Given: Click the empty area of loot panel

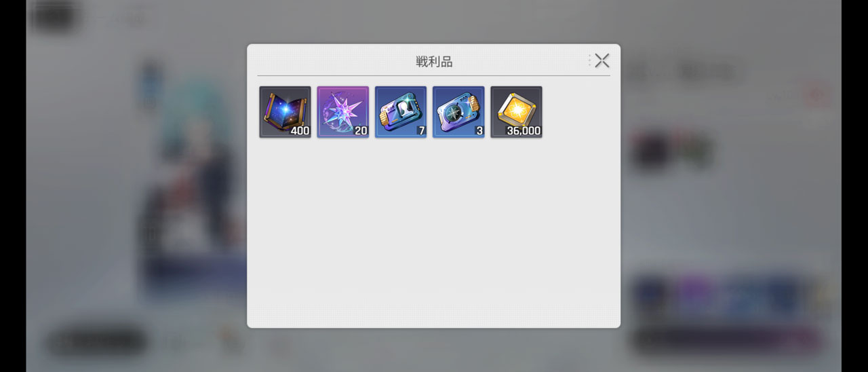Looking at the screenshot, I should [x=434, y=231].
